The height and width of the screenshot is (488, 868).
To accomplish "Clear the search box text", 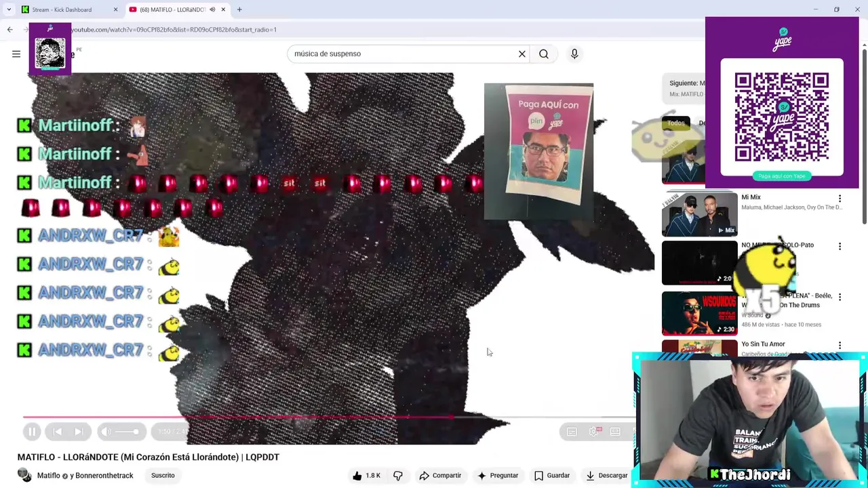I will (522, 54).
